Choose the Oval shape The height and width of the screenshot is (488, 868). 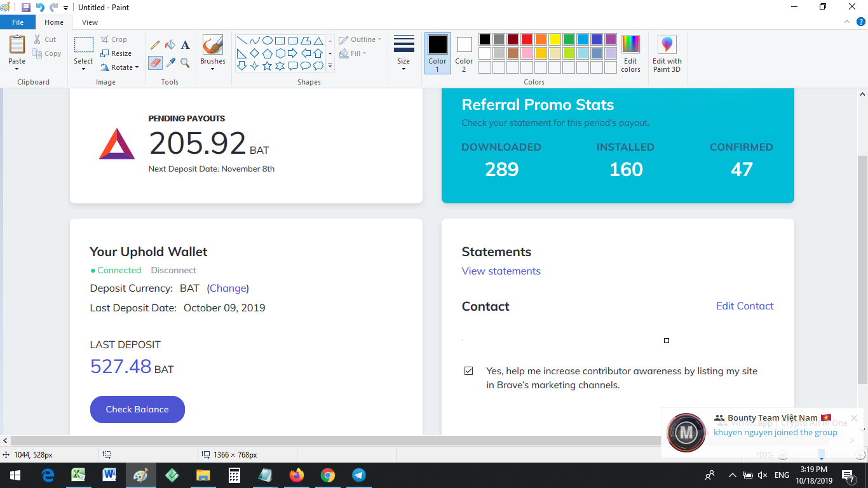click(268, 41)
